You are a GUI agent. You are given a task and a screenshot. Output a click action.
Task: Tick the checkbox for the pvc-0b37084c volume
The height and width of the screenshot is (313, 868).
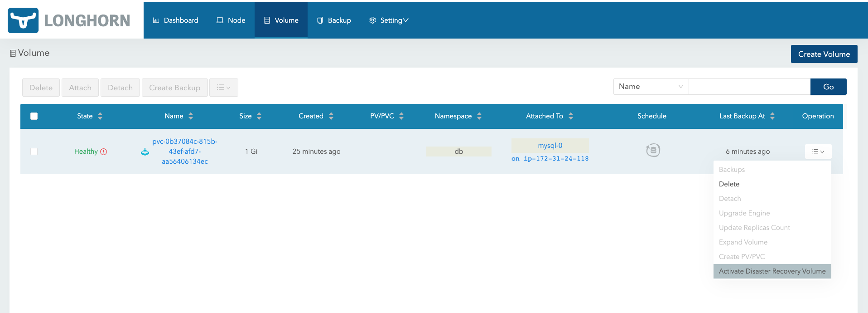pos(34,152)
